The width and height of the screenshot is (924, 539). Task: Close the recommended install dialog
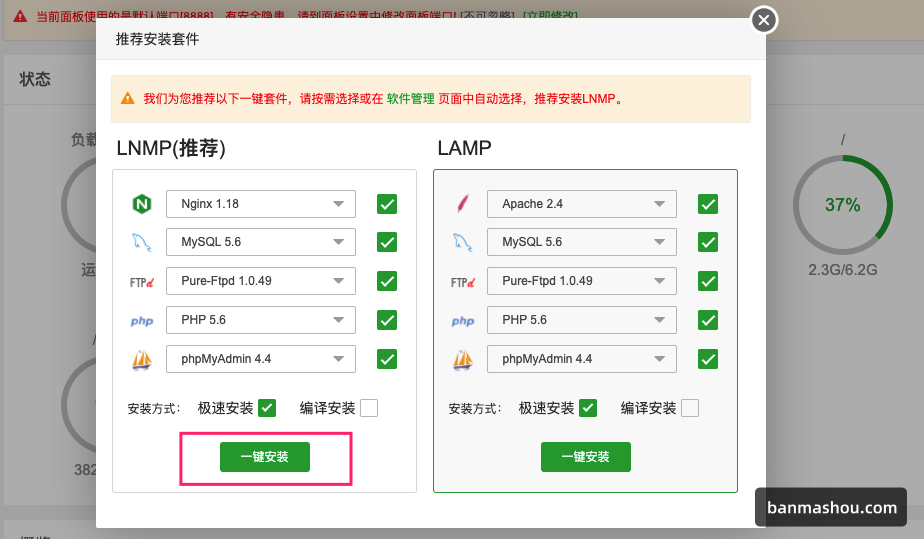(x=764, y=20)
